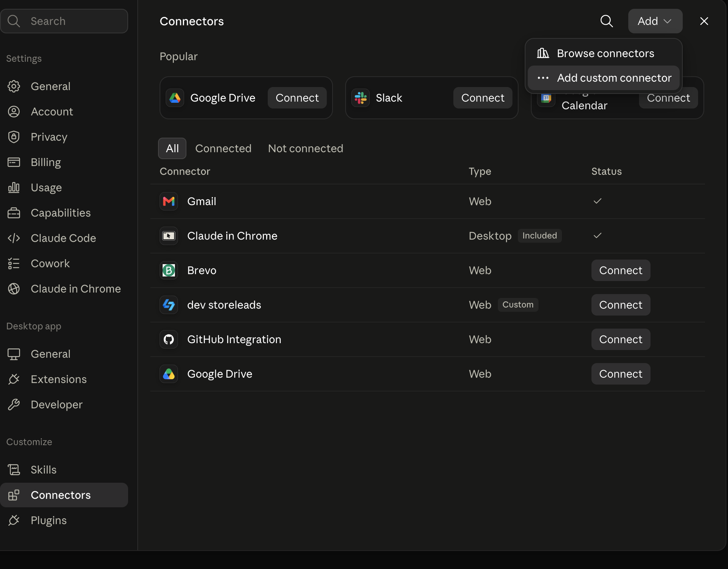The width and height of the screenshot is (728, 569).
Task: Click the sidebar search magnifier icon
Action: coord(14,21)
